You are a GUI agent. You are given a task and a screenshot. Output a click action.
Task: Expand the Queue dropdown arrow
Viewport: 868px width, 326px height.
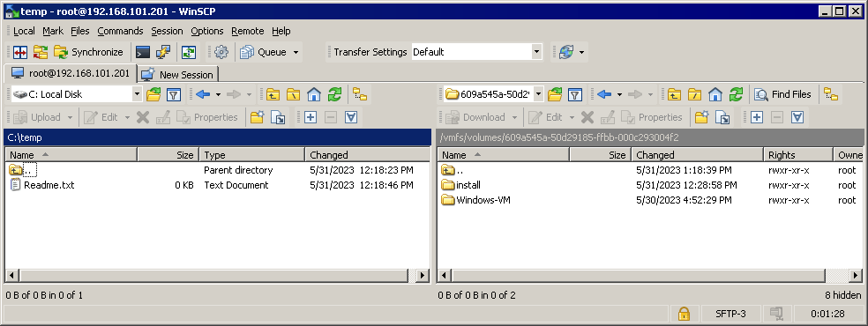tap(296, 52)
